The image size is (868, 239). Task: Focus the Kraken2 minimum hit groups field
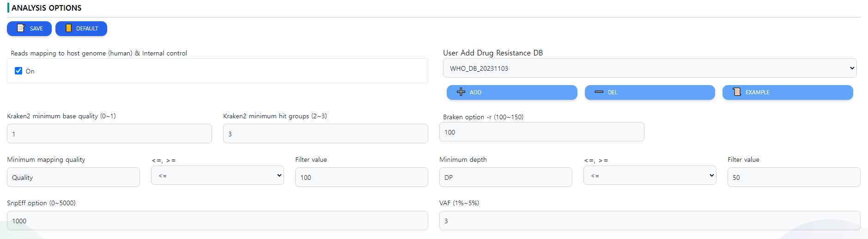(x=326, y=134)
